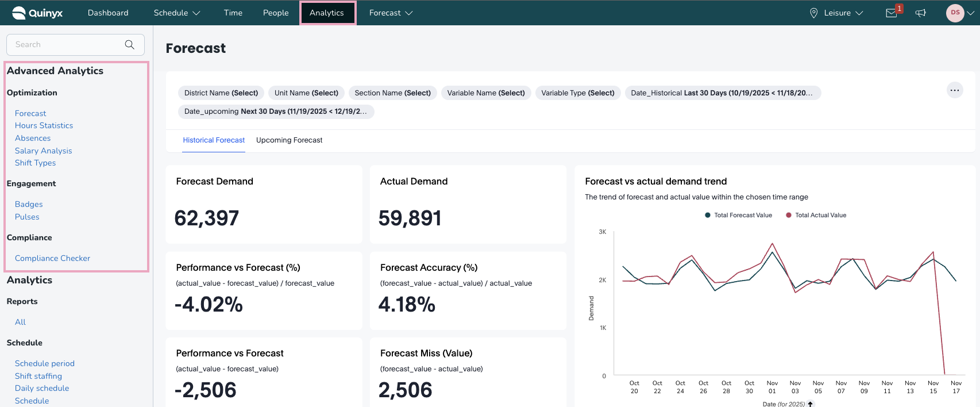Viewport: 980px width, 407px height.
Task: Click the date axis sort arrow
Action: click(x=811, y=404)
